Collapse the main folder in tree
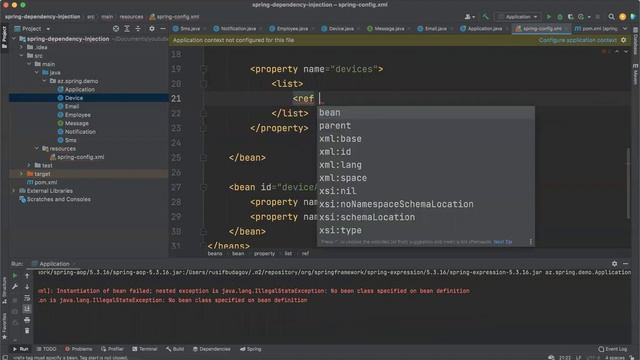 tap(29, 64)
